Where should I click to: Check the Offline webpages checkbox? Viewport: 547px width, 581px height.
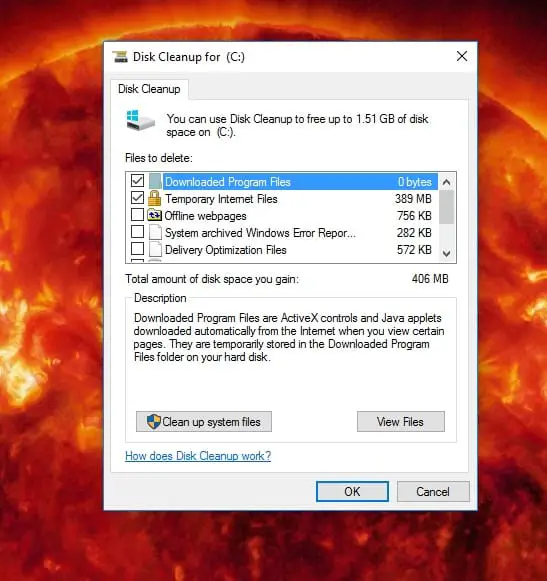[137, 215]
